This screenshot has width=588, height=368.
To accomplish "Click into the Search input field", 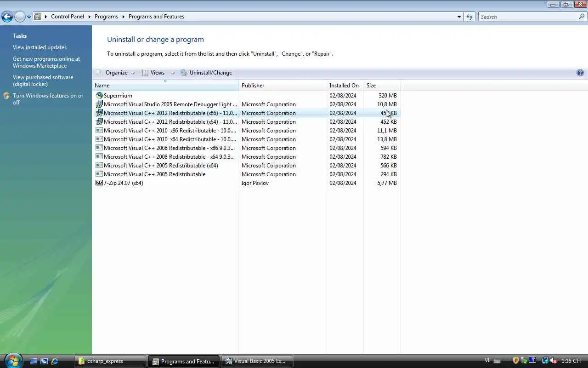I will 528,17.
